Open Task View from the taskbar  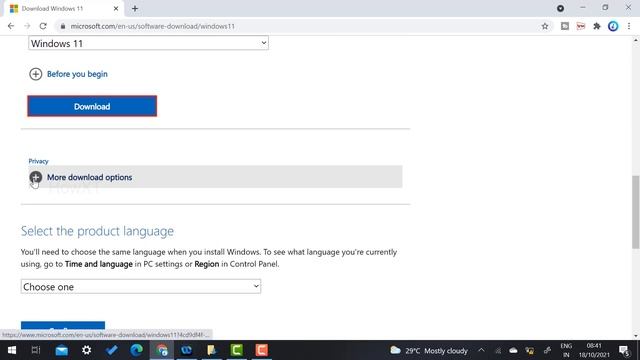[x=36, y=350]
